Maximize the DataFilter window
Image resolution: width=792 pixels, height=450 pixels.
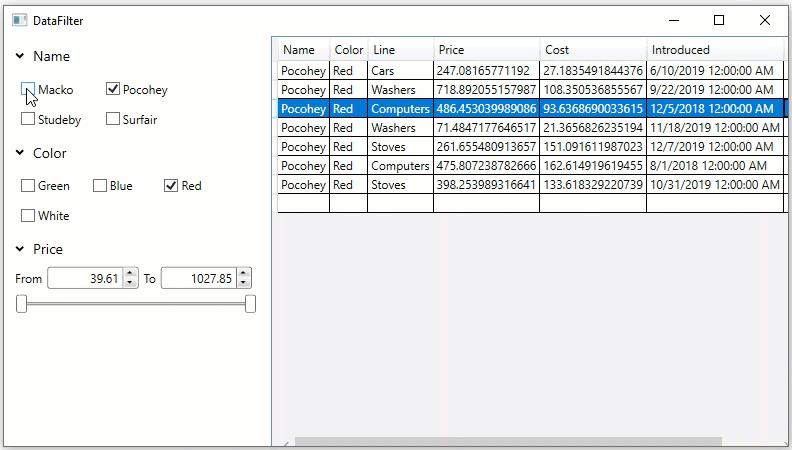click(718, 20)
